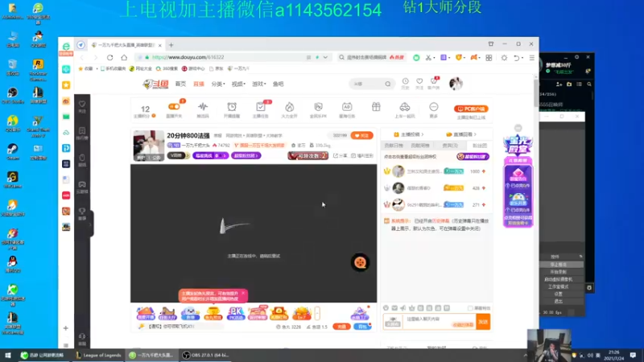Open the gift box icon

376,107
